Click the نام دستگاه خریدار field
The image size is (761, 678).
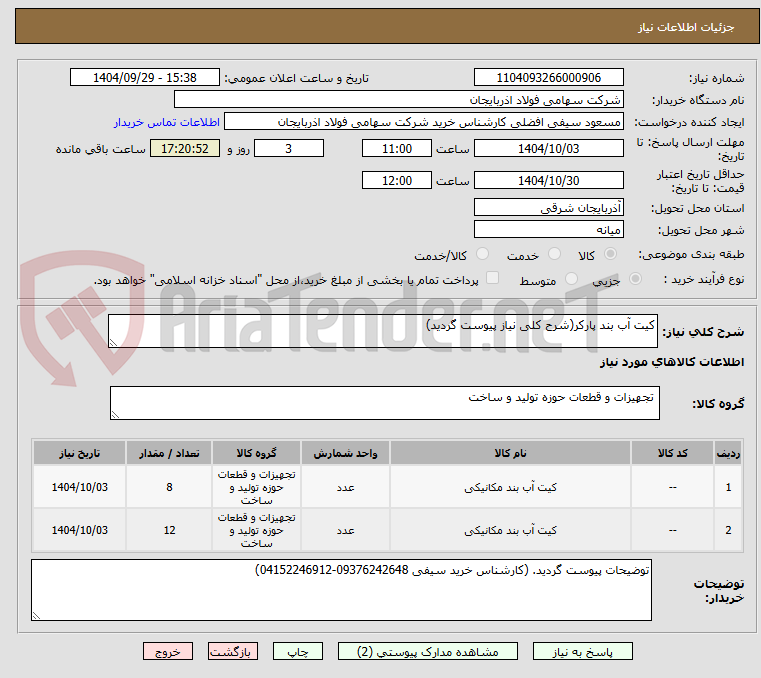[x=398, y=99]
